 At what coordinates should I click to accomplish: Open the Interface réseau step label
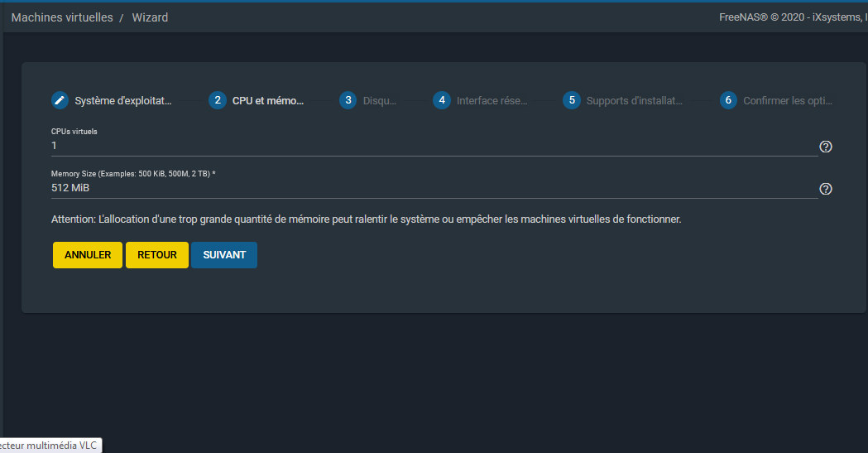pos(492,101)
